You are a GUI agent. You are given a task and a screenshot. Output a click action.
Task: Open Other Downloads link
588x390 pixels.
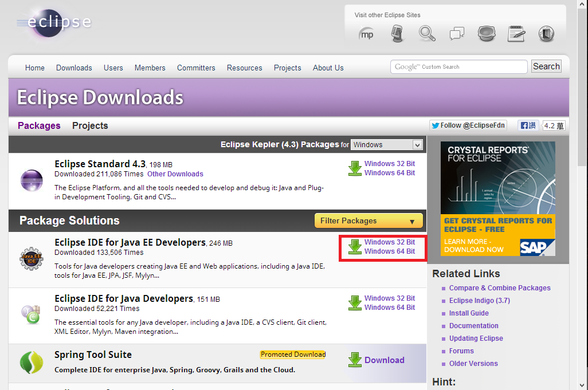pyautogui.click(x=175, y=174)
